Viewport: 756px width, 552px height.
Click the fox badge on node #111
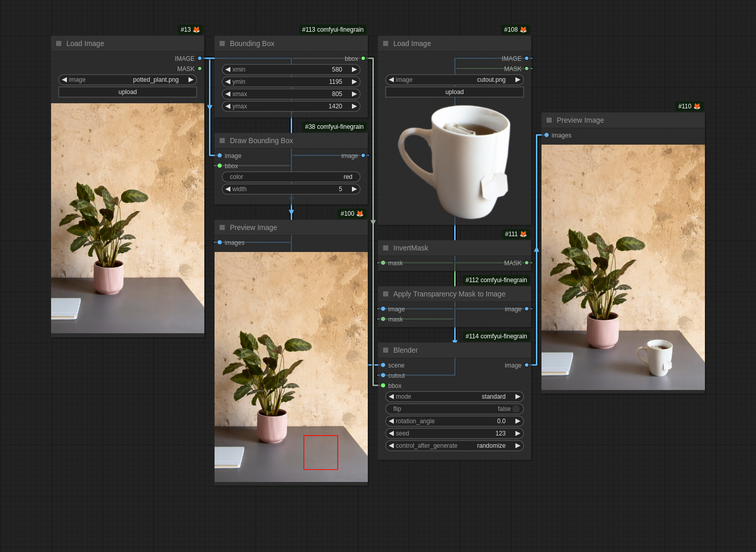click(x=523, y=234)
